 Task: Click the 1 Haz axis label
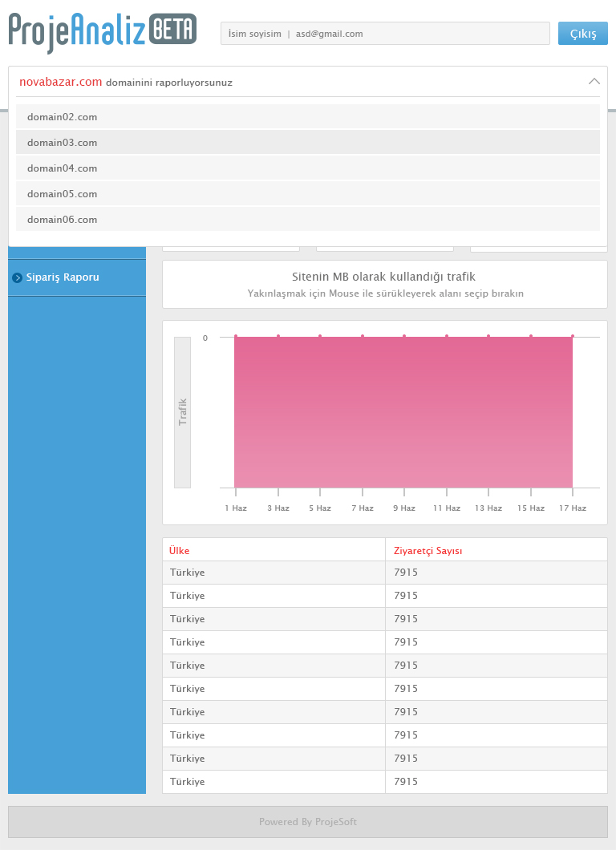pos(236,508)
